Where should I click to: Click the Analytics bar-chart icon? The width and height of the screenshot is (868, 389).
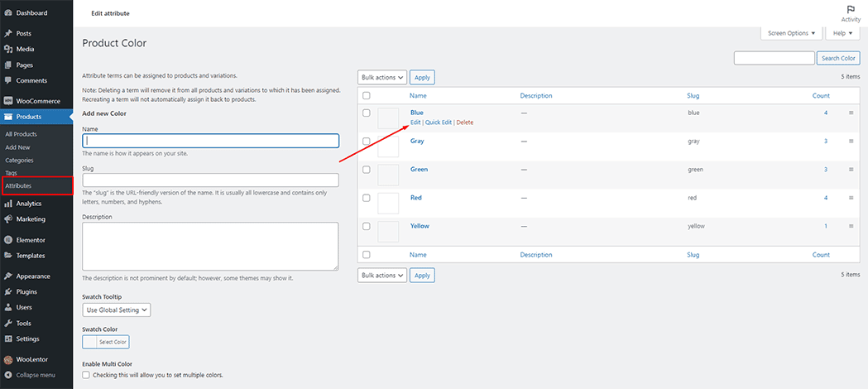click(8, 204)
